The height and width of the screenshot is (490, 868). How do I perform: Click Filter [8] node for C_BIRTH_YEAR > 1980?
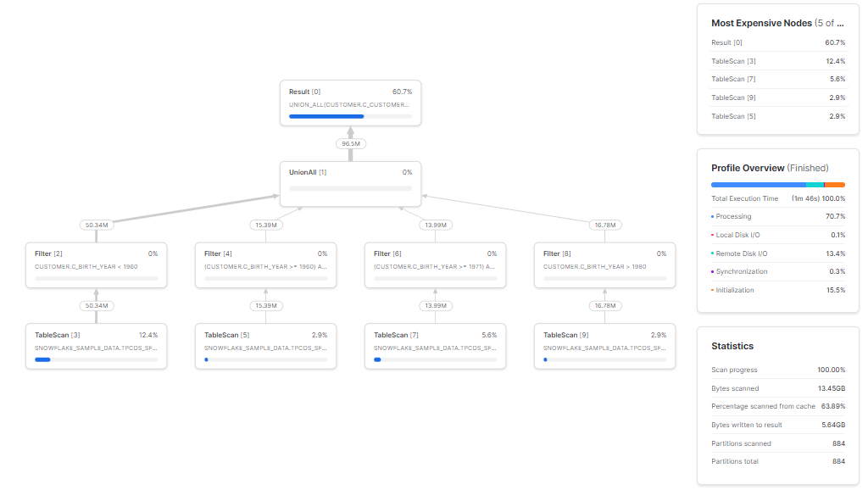pyautogui.click(x=604, y=264)
